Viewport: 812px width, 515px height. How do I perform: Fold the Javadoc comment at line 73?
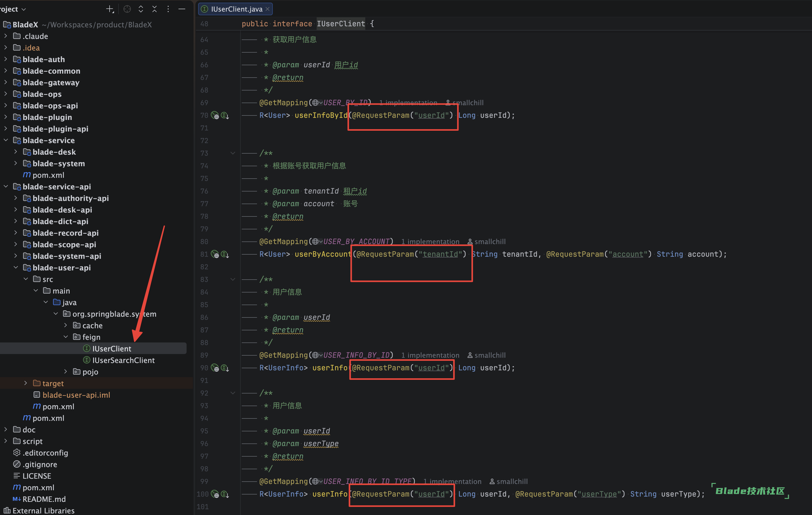233,153
